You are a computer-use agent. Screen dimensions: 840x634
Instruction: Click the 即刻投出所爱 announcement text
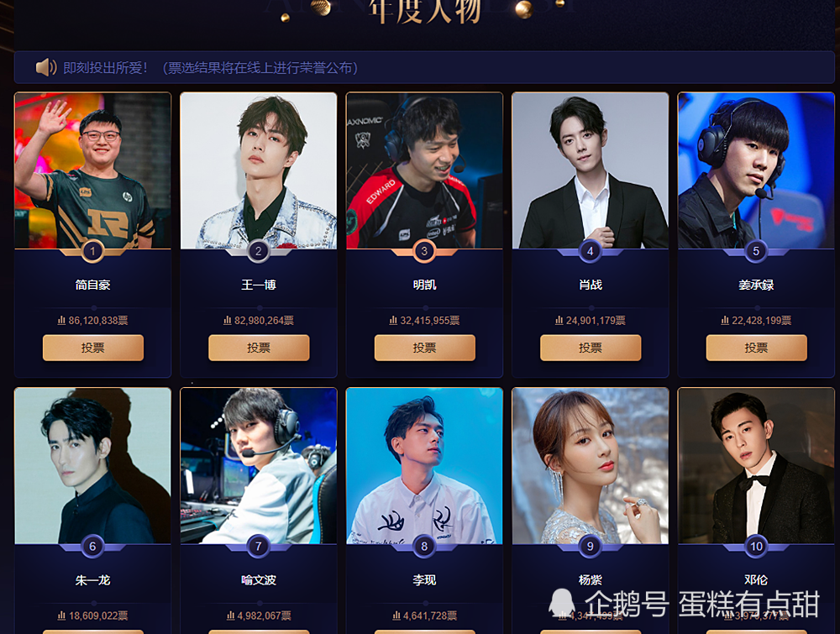(x=105, y=68)
